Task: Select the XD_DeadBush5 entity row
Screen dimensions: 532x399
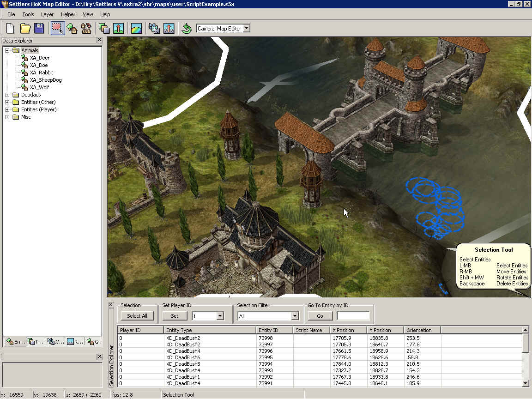Action: [x=320, y=364]
